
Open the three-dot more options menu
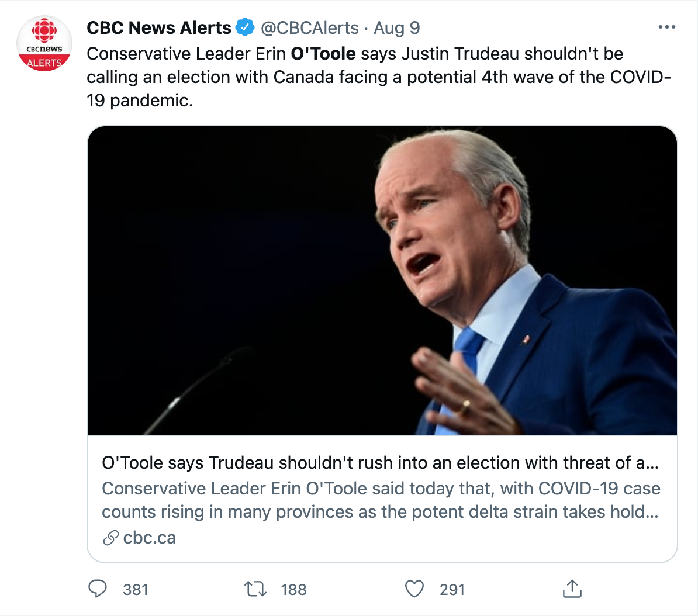[667, 27]
